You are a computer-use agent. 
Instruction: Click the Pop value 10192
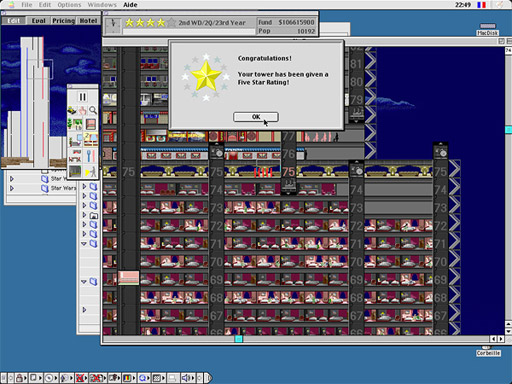pyautogui.click(x=306, y=31)
